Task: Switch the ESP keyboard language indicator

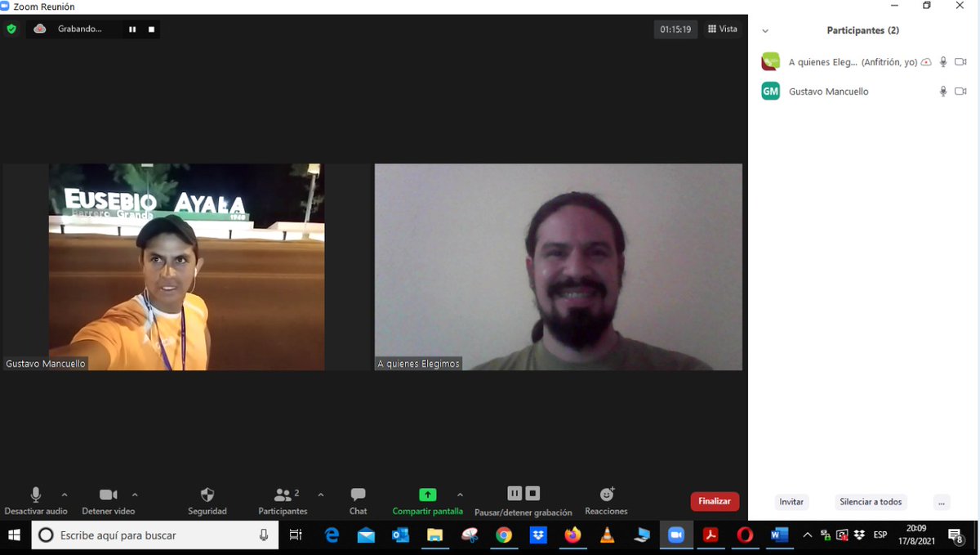Action: [x=880, y=535]
